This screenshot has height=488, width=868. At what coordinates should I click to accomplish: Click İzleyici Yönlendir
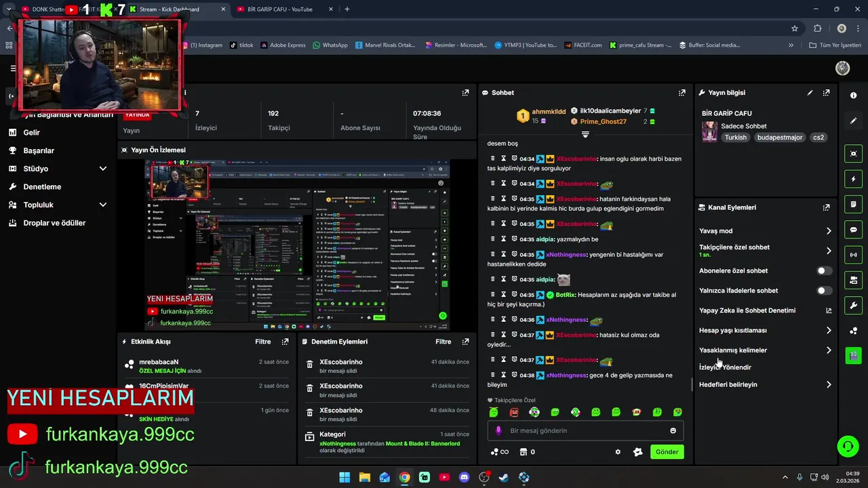coord(725,367)
